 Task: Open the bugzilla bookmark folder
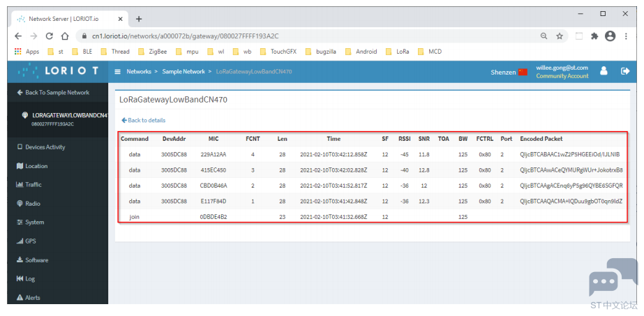[x=320, y=52]
